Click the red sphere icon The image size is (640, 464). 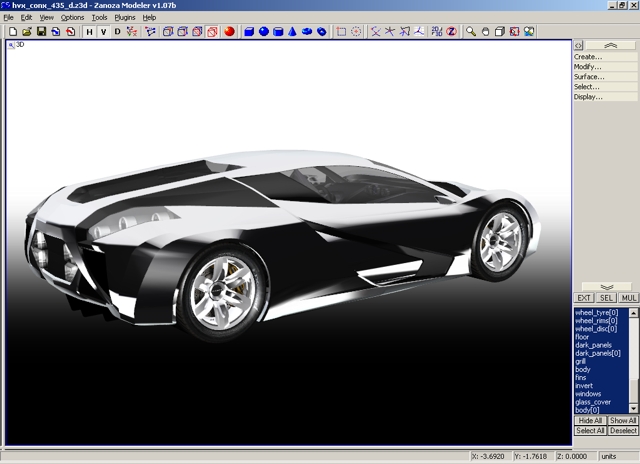229,31
